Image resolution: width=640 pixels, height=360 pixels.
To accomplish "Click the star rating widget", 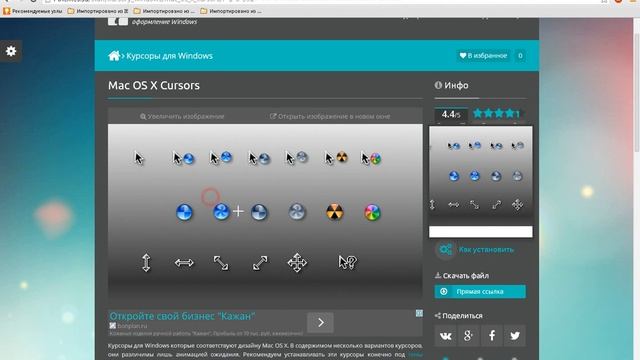I will point(496,113).
